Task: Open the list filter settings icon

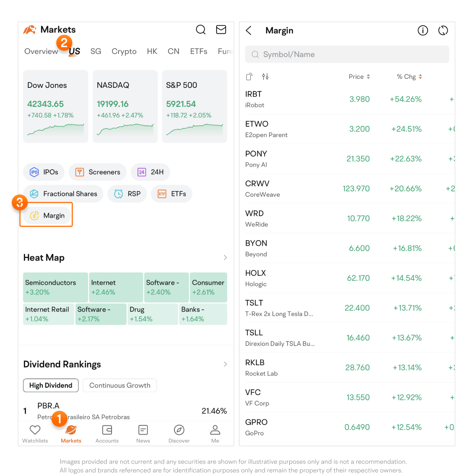Action: point(265,77)
